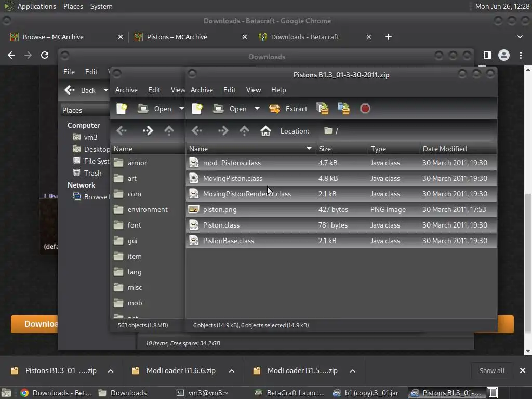Click the red Stop operation icon

365,109
